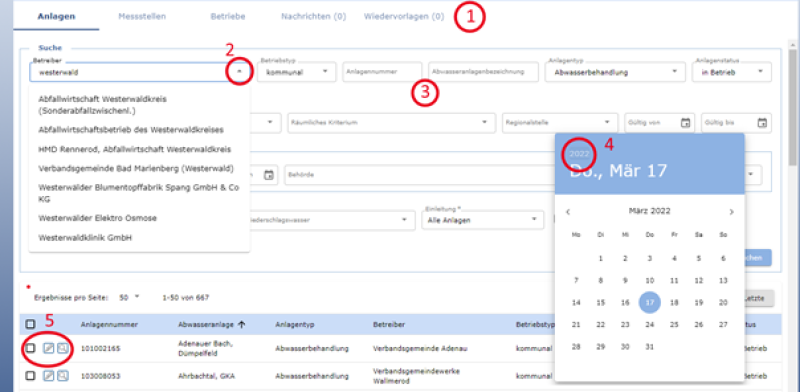Viewport: 800px width, 392px height.
Task: Click the year 2022 in date picker header
Action: pyautogui.click(x=579, y=154)
